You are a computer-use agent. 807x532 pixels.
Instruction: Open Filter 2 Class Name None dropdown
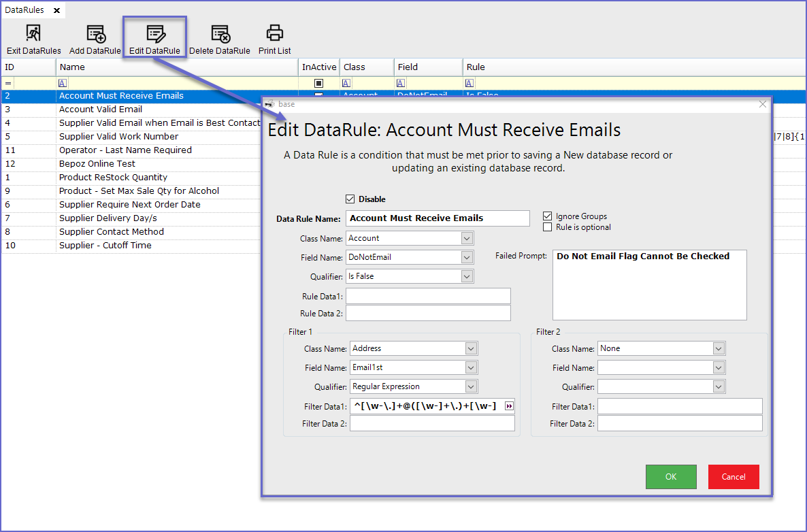[719, 348]
